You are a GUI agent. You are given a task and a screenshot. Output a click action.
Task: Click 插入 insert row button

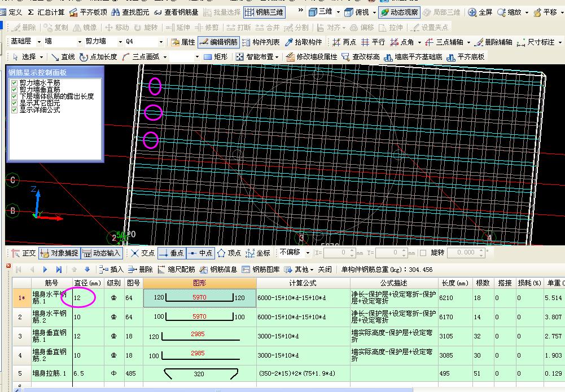(x=112, y=270)
